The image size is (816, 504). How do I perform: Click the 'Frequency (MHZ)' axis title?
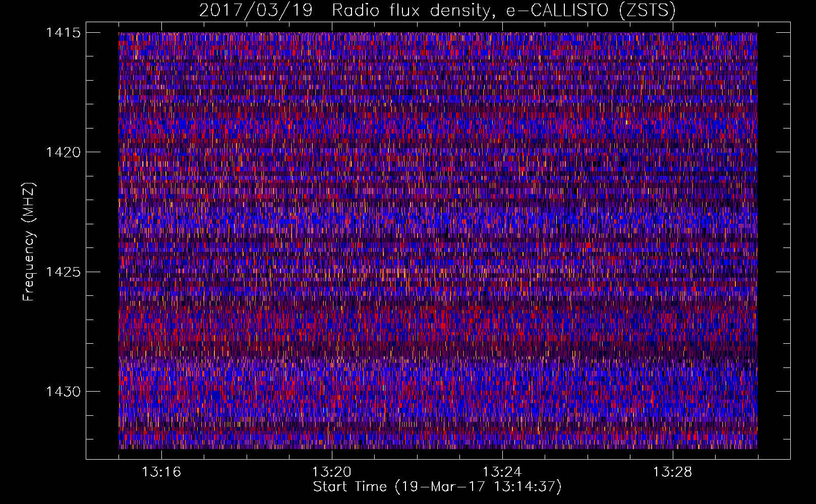[29, 242]
